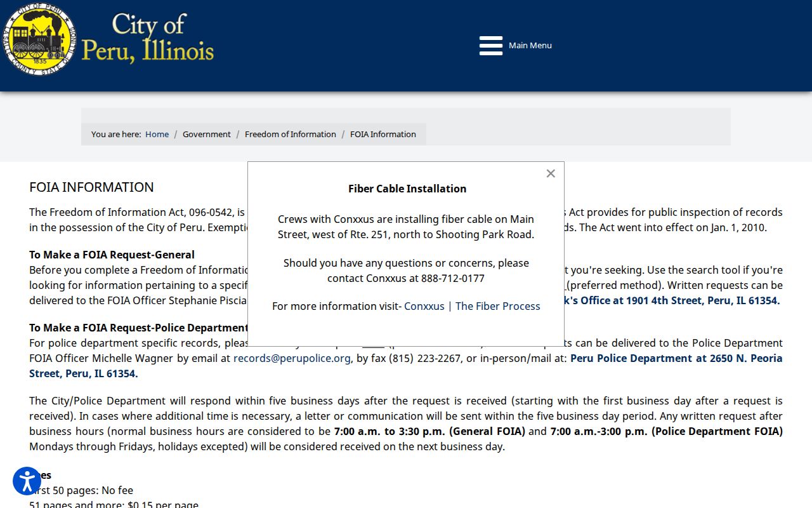The height and width of the screenshot is (508, 812).
Task: Select Government in the breadcrumb trail
Action: coord(207,134)
